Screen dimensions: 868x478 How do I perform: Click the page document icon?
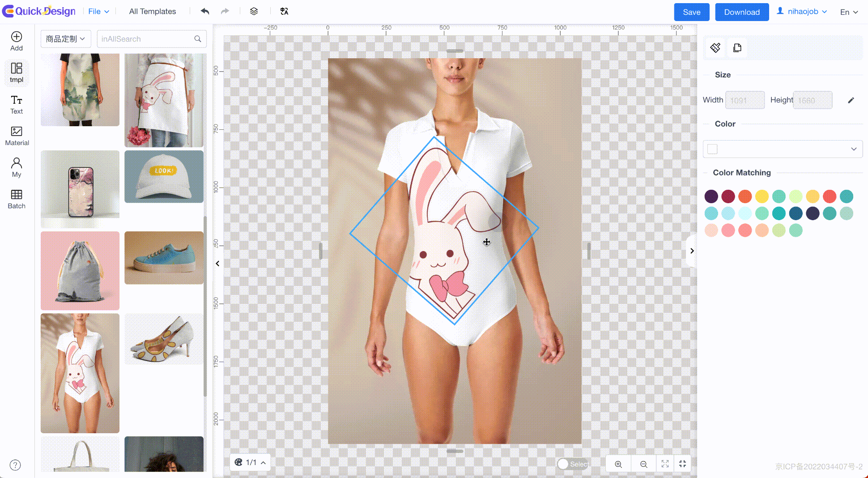coord(737,48)
